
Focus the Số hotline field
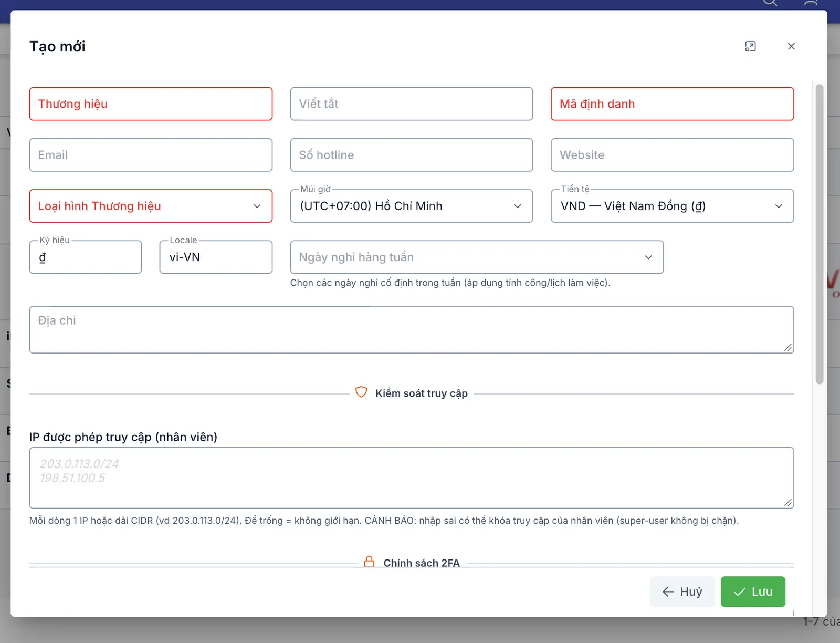click(x=412, y=155)
